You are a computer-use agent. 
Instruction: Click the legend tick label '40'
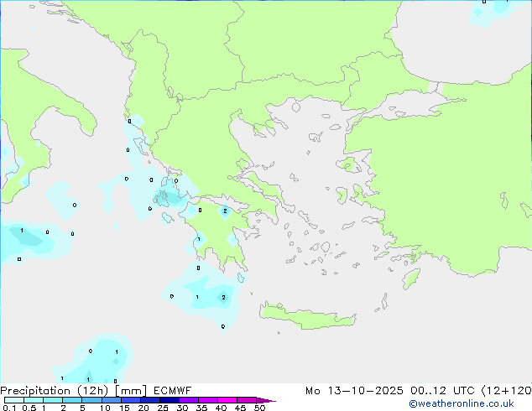click(221, 408)
